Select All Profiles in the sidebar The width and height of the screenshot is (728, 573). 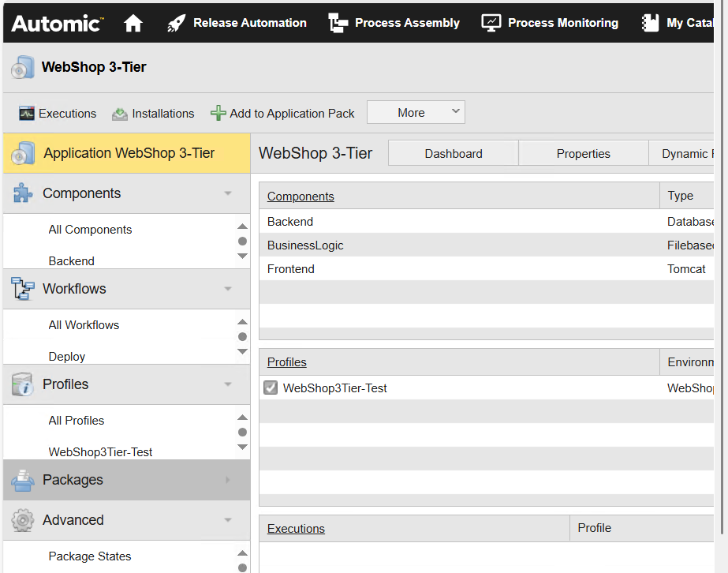77,421
